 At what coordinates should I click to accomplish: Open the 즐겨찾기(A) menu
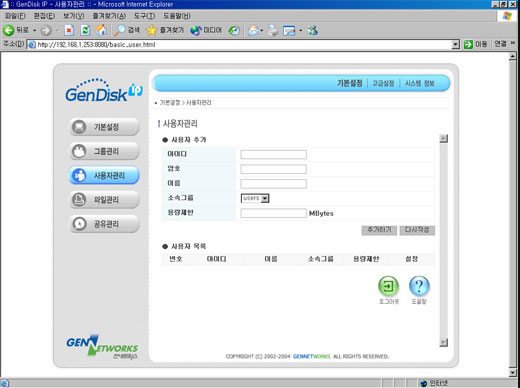click(x=109, y=16)
